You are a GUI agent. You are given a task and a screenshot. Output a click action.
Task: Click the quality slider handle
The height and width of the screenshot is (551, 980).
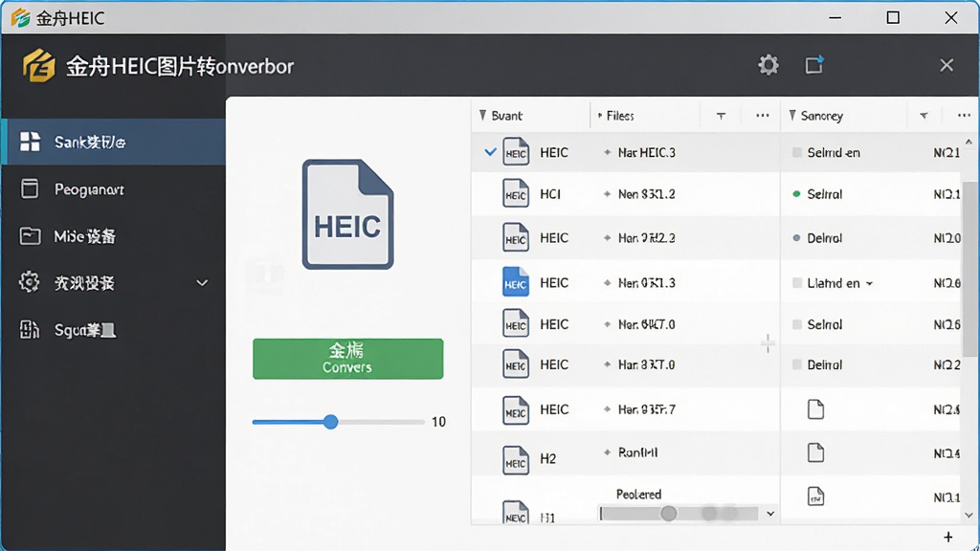(x=330, y=422)
